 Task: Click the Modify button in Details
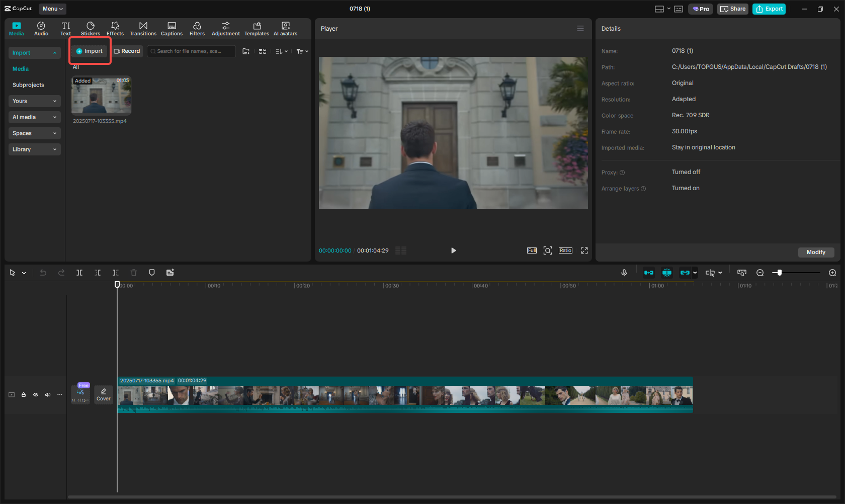(816, 253)
